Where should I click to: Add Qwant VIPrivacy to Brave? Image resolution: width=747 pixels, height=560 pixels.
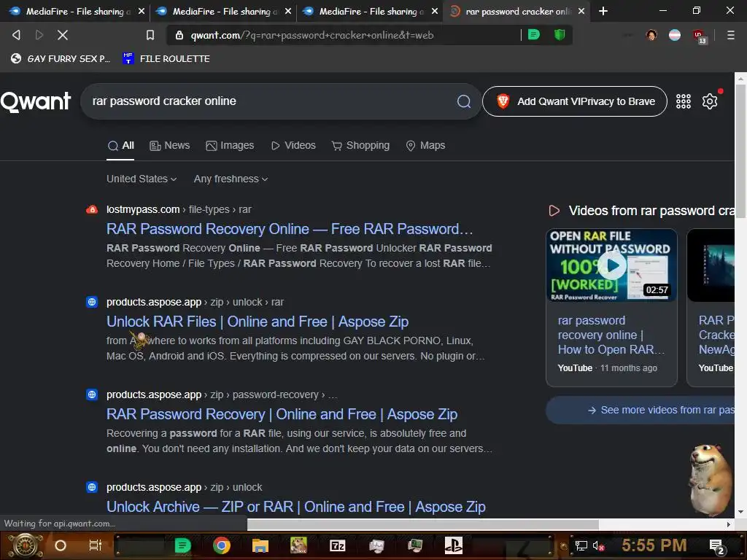(x=575, y=101)
